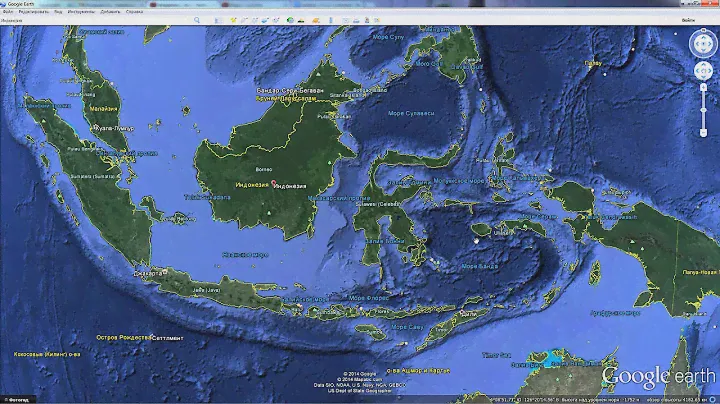Click the Войти sign-in button
Viewport: 720px width, 404px height.
pos(704,20)
